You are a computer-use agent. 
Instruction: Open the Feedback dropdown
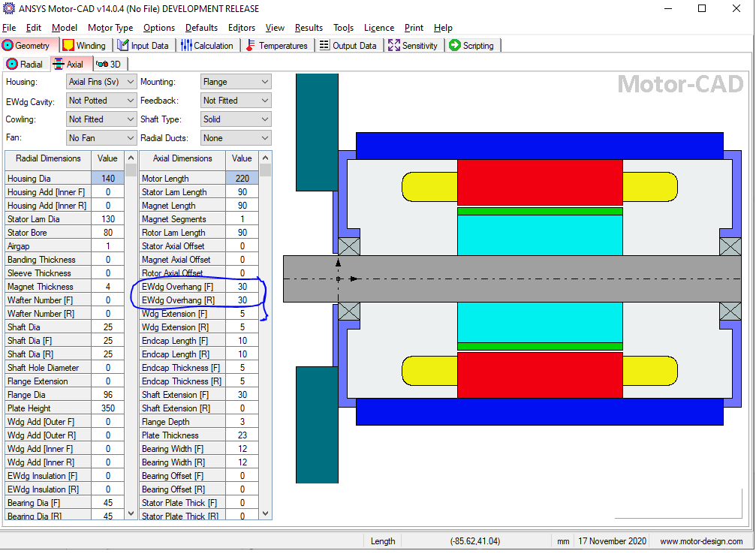coord(236,101)
